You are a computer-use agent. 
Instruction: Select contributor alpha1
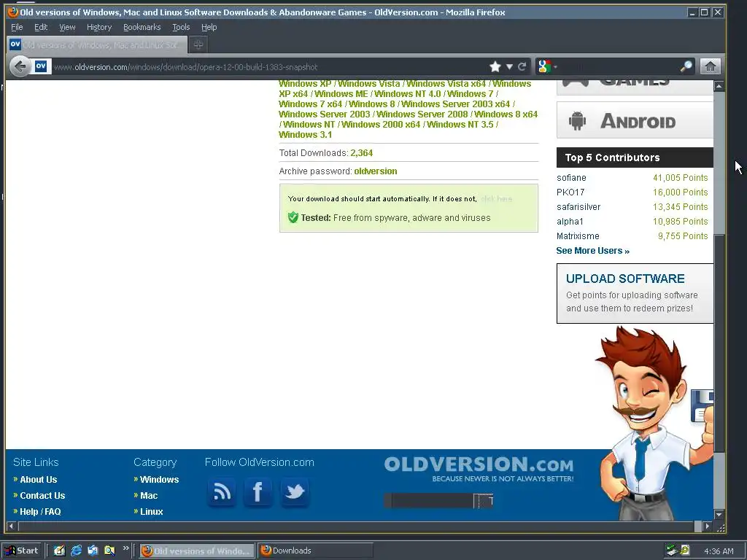pos(570,222)
